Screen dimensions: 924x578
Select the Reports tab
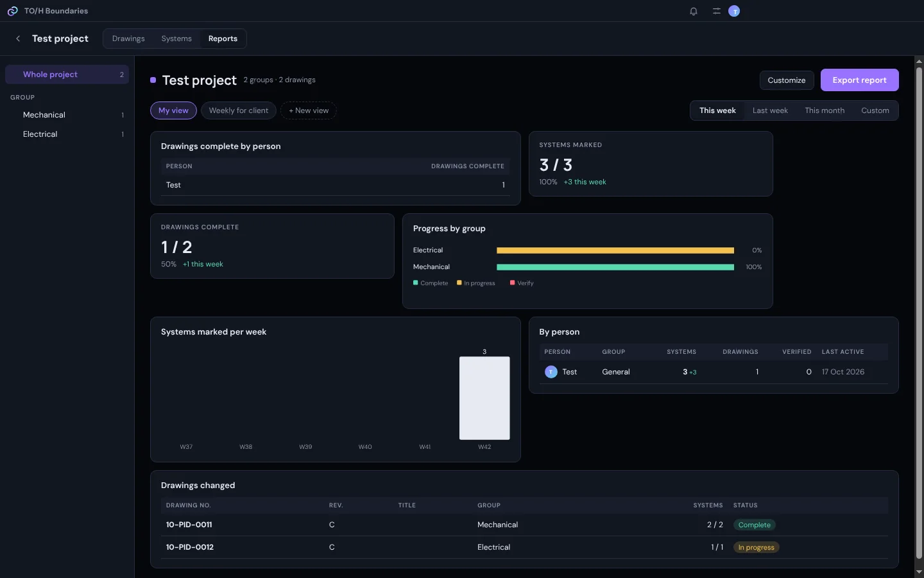pyautogui.click(x=223, y=39)
